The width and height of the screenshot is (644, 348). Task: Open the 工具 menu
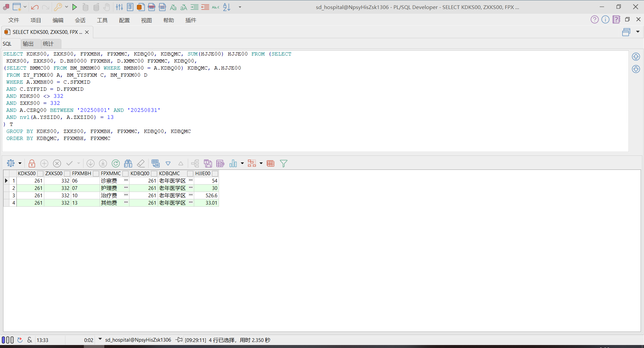click(102, 20)
